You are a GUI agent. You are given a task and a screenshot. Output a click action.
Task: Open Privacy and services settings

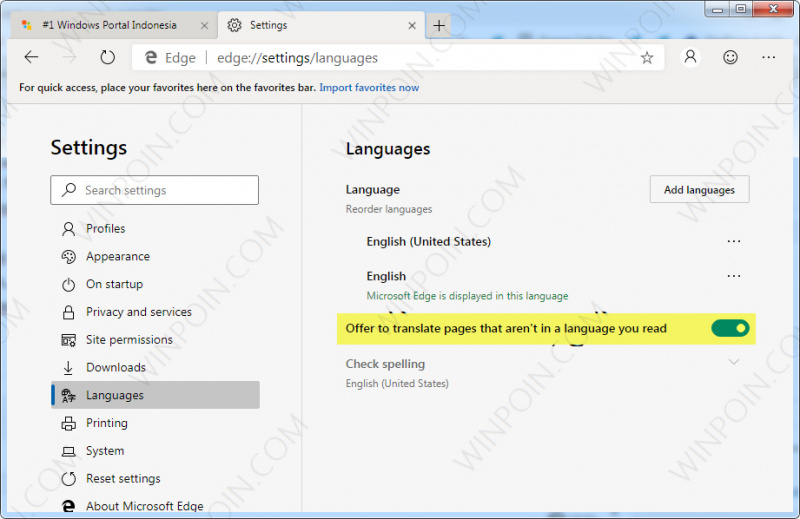155,312
